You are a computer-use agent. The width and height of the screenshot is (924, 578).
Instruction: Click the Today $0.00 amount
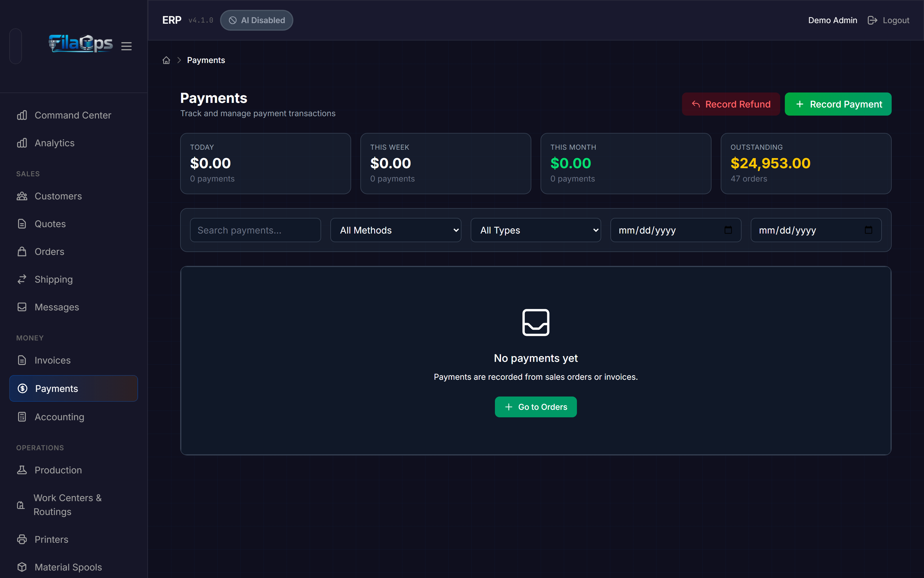click(210, 163)
